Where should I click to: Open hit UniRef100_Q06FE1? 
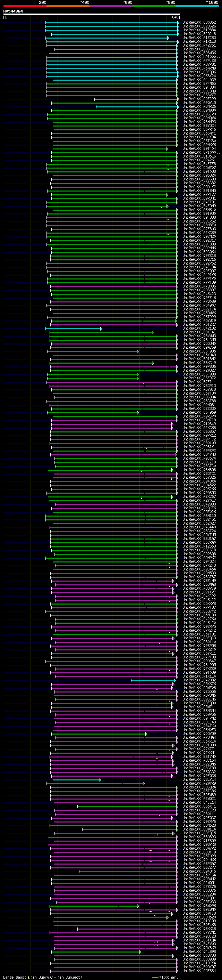[x=199, y=49]
